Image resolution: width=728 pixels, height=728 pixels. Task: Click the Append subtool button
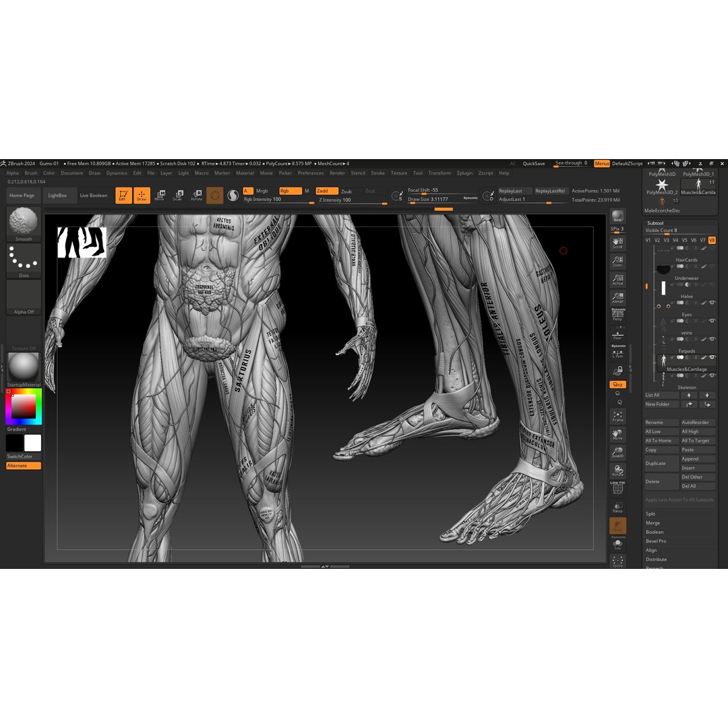pyautogui.click(x=698, y=459)
